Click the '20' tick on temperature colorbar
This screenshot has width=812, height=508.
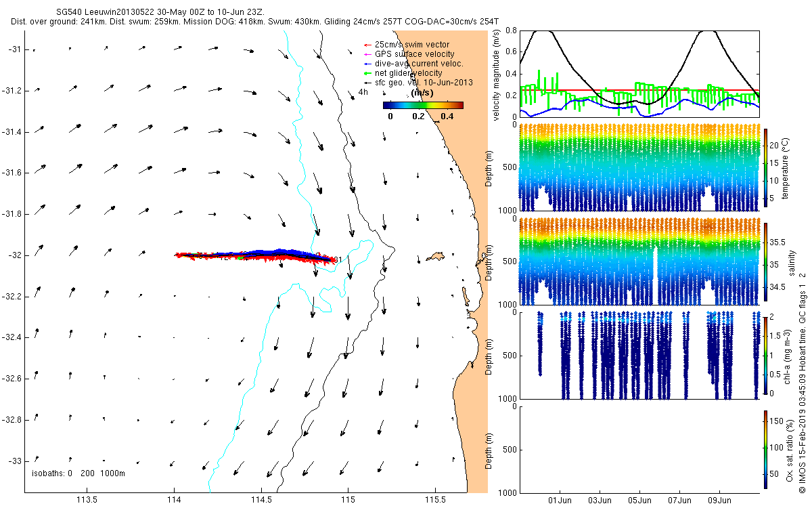point(773,145)
